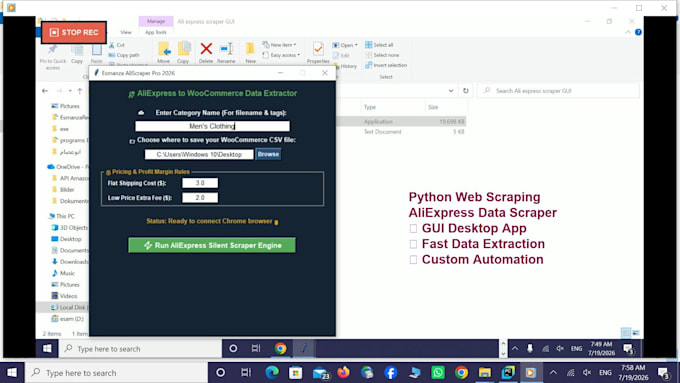
Task: Select Downloads in the navigation tree
Action: point(70,262)
